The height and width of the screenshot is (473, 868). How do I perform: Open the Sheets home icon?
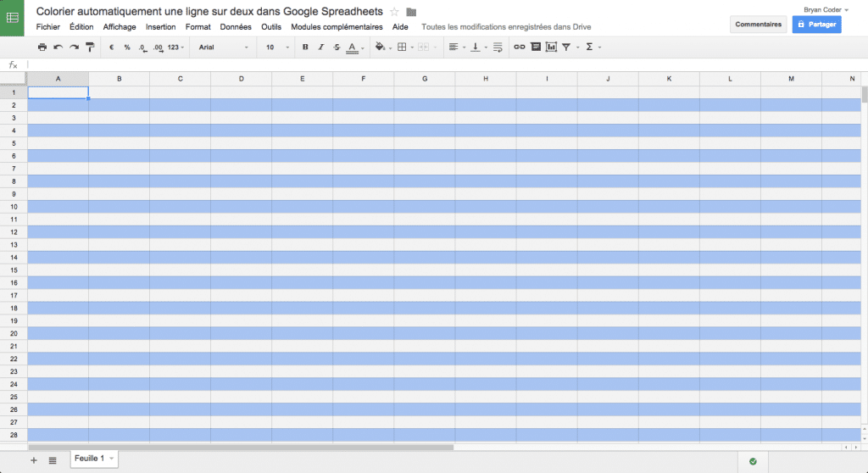click(x=12, y=18)
